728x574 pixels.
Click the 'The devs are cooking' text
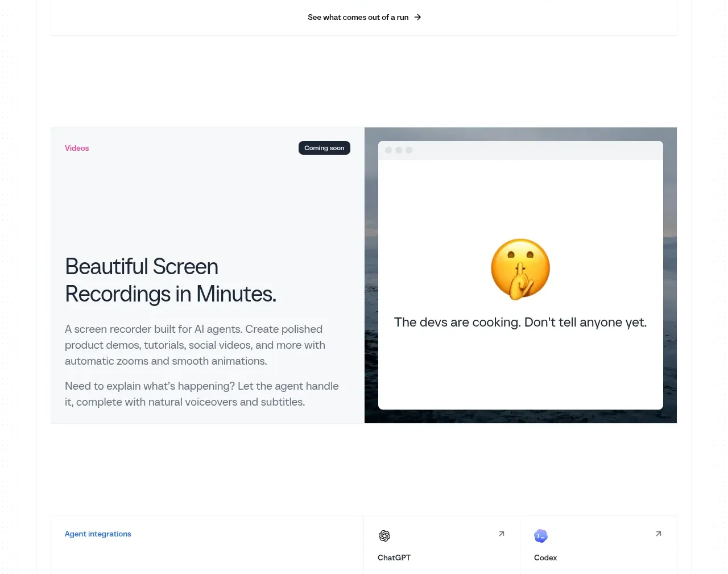point(520,322)
